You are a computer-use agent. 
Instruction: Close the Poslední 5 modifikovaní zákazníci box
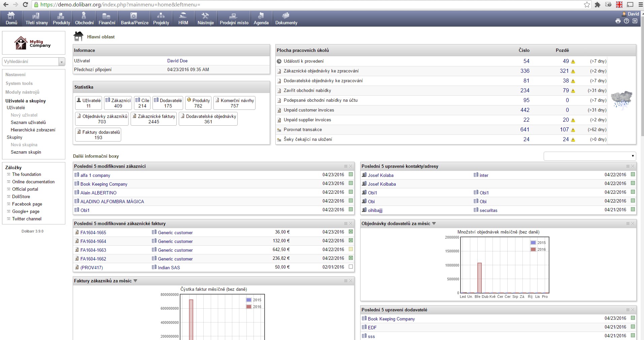pyautogui.click(x=350, y=166)
